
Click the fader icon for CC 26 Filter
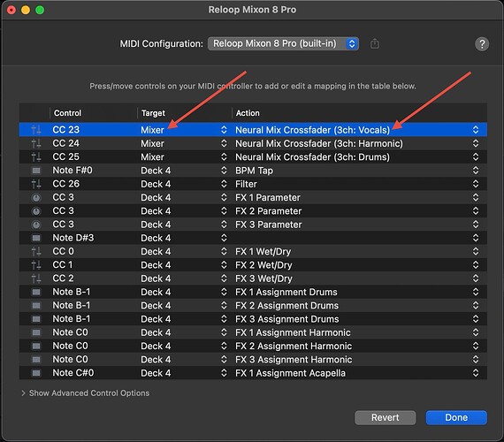click(36, 184)
